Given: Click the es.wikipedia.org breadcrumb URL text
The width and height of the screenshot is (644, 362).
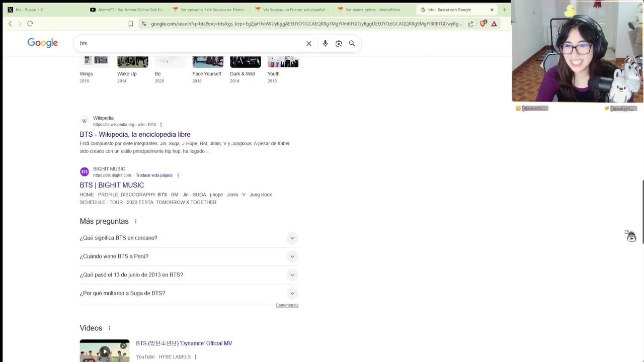Looking at the screenshot, I should (124, 125).
